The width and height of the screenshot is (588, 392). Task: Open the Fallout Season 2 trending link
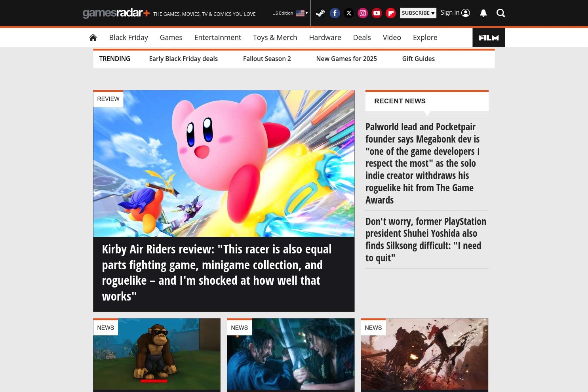[x=267, y=59]
